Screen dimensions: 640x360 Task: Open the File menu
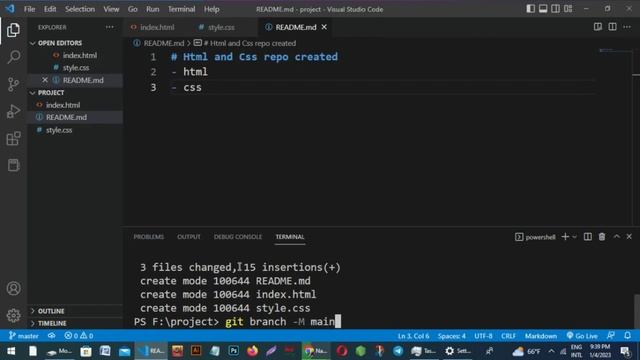pyautogui.click(x=29, y=9)
